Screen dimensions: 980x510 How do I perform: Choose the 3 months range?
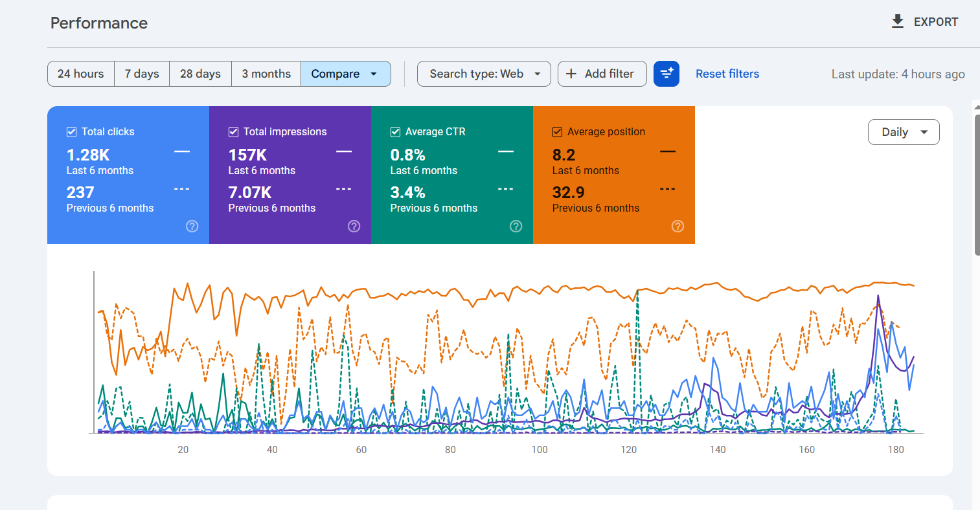point(266,74)
